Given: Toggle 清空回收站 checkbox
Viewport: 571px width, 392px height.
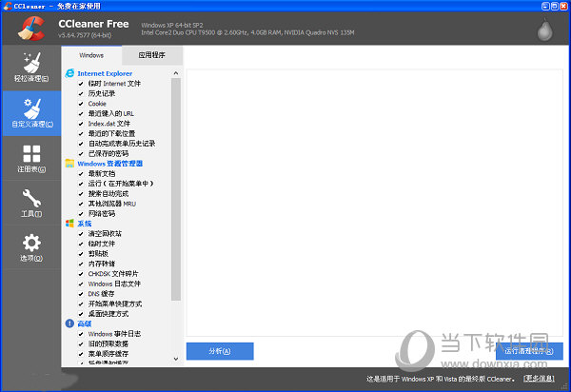Looking at the screenshot, I should click(x=81, y=234).
